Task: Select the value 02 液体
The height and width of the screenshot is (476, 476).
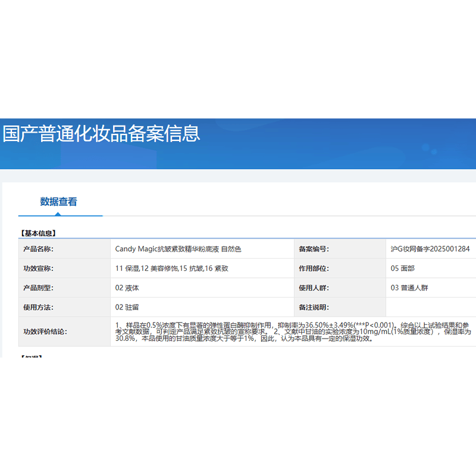Action: (x=127, y=288)
